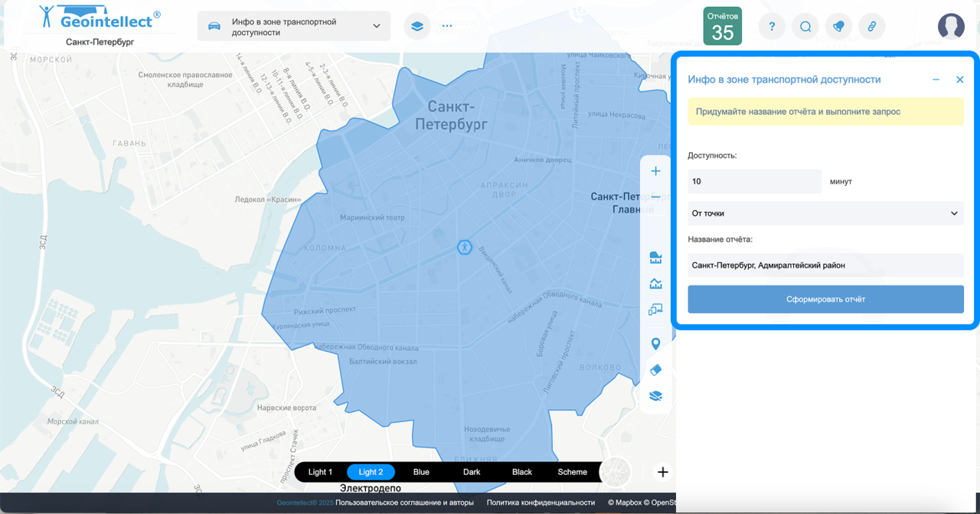The image size is (980, 514).
Task: Click the 'Сформировать отчёт' button
Action: [x=825, y=299]
